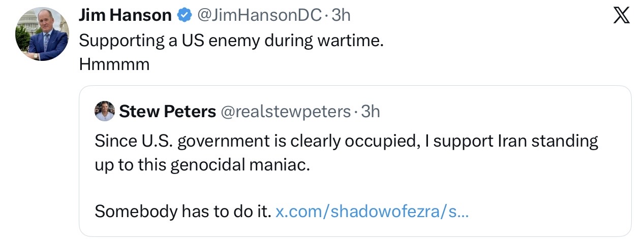Viewport: 644px width, 243px height.
Task: Open Stew Peters' small avatar
Action: click(105, 111)
